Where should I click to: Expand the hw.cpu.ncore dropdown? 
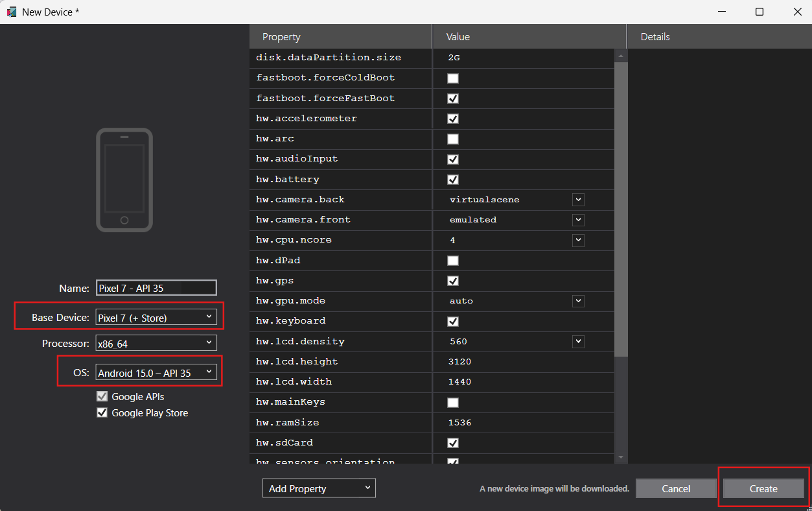click(577, 240)
